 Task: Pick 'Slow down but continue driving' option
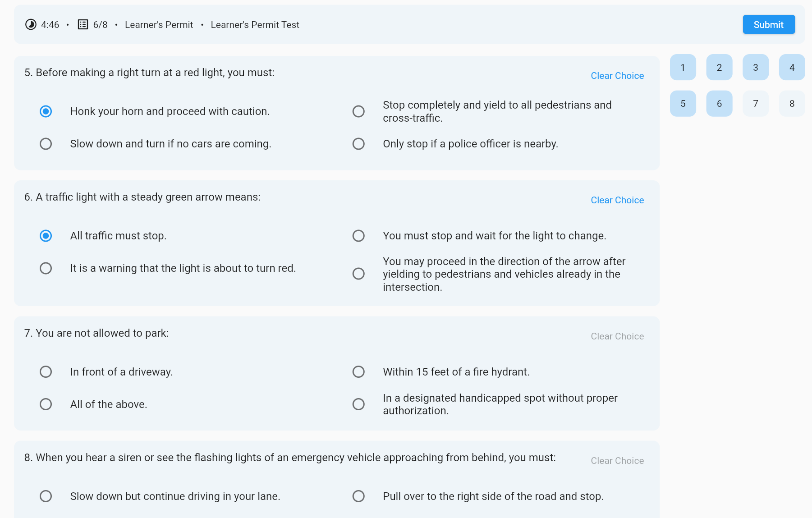[x=46, y=496]
